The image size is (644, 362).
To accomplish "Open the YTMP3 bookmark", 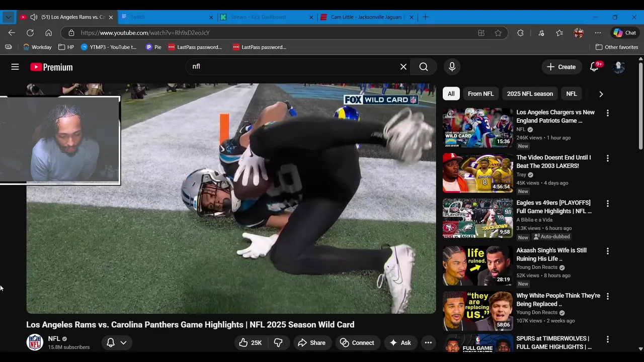I will pyautogui.click(x=109, y=47).
